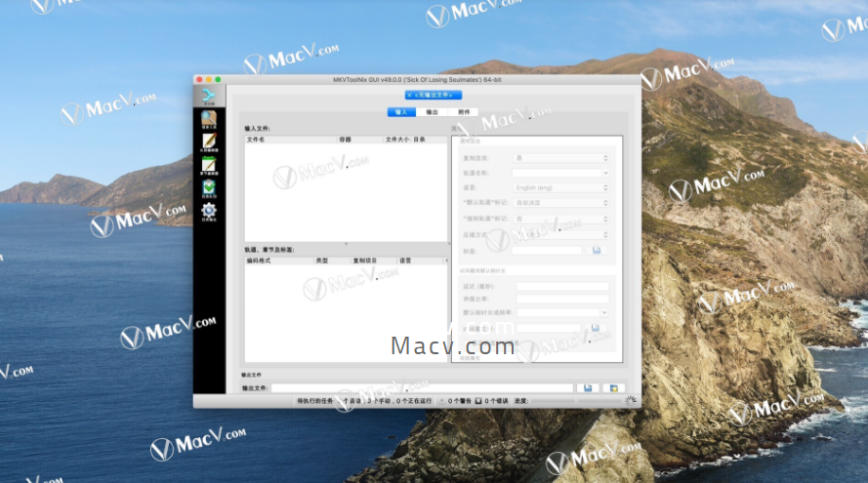Image resolution: width=868 pixels, height=483 pixels.
Task: Open the 强制轨道标记 dropdown showing 否
Action: [x=560, y=220]
